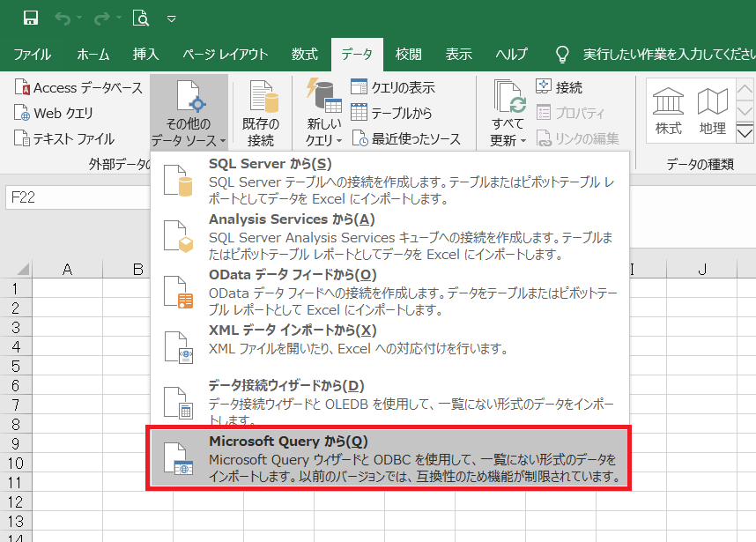
Task: Expand the data types gallery
Action: pos(745,133)
